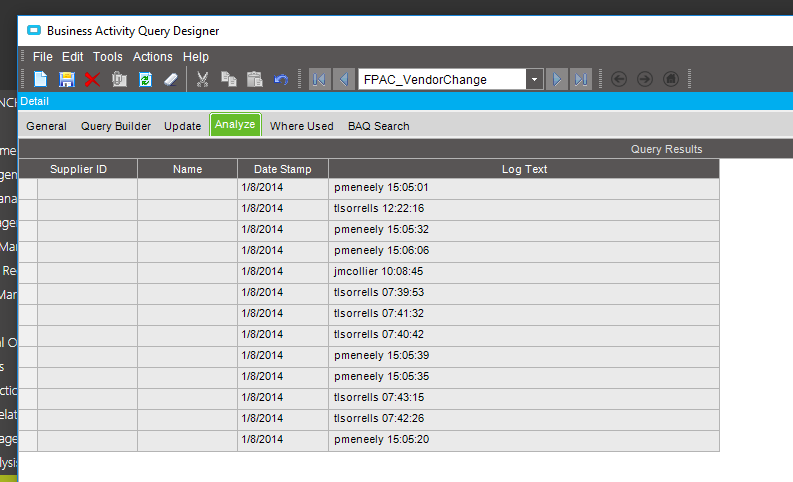
Task: Sort by Log Text column header
Action: 524,169
